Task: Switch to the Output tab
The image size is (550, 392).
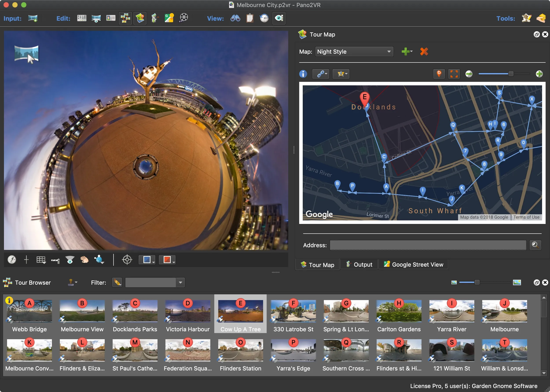Action: click(359, 265)
